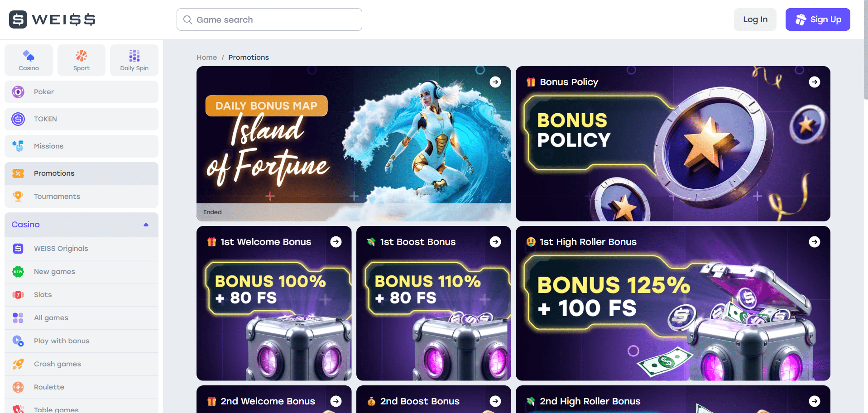868x413 pixels.
Task: Click arrow on 1st Welcome Bonus card
Action: point(336,242)
